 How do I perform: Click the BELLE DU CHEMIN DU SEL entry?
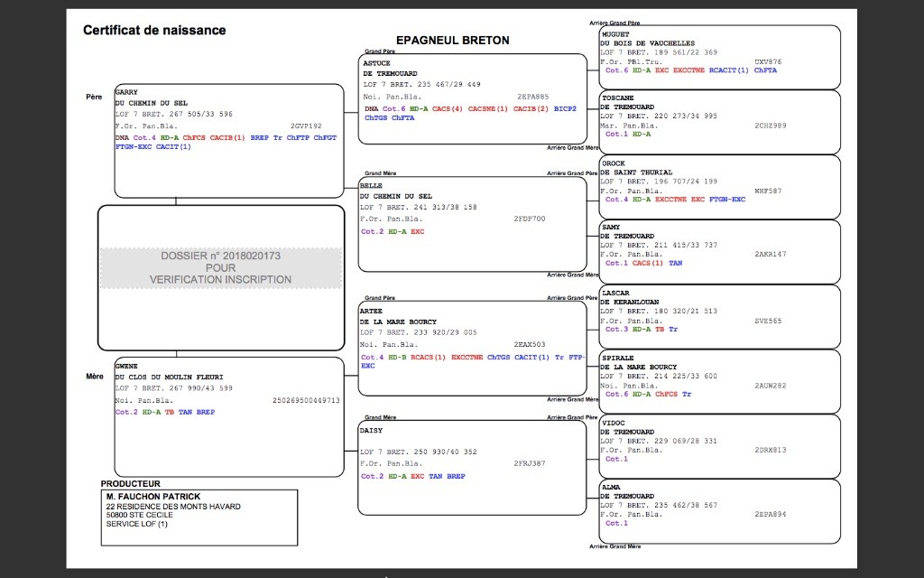click(x=473, y=224)
